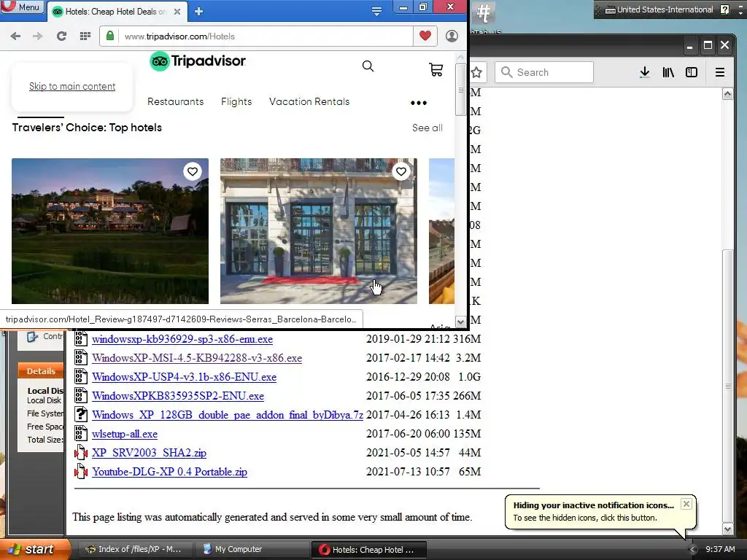
Task: Open the Restaurants navigation item
Action: (175, 101)
